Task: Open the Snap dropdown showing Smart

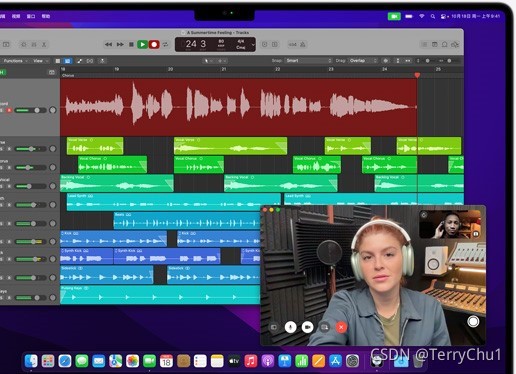Action: (308, 61)
